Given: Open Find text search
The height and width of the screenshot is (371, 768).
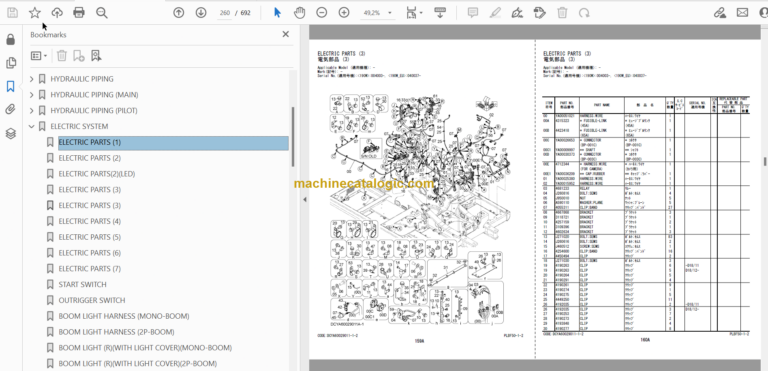Looking at the screenshot, I should tap(101, 13).
